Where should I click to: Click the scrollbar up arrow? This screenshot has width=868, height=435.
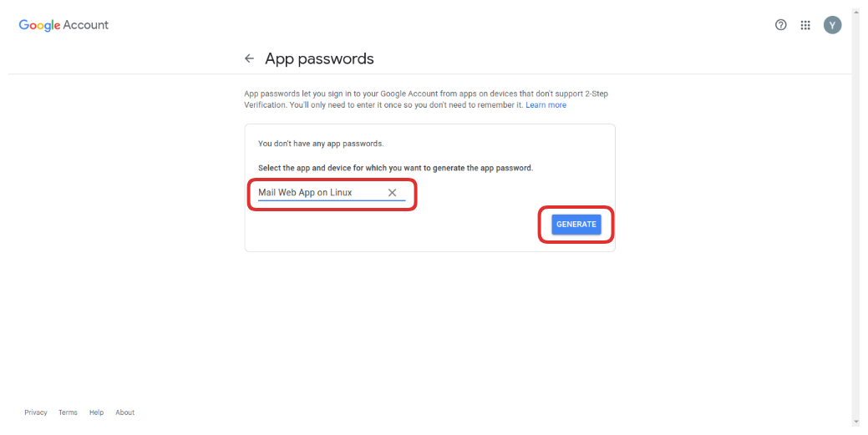point(856,12)
